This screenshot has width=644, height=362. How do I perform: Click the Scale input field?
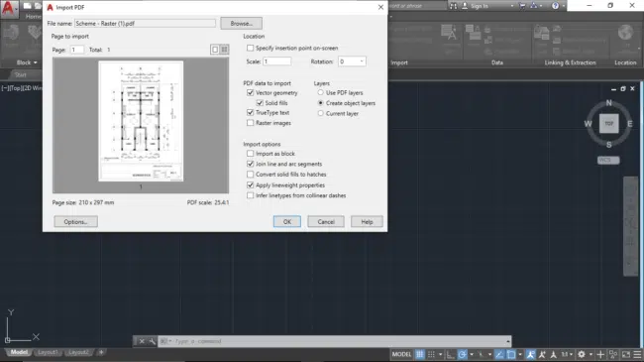coord(276,61)
